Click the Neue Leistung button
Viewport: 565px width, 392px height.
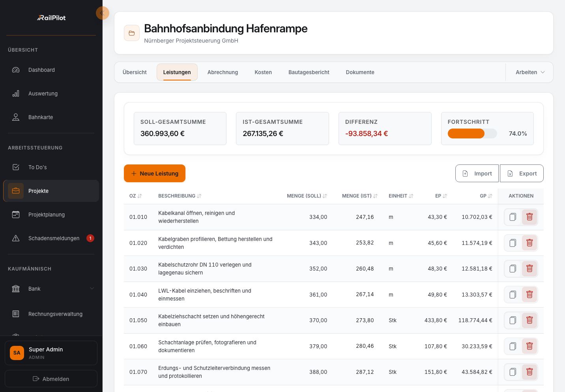click(155, 174)
